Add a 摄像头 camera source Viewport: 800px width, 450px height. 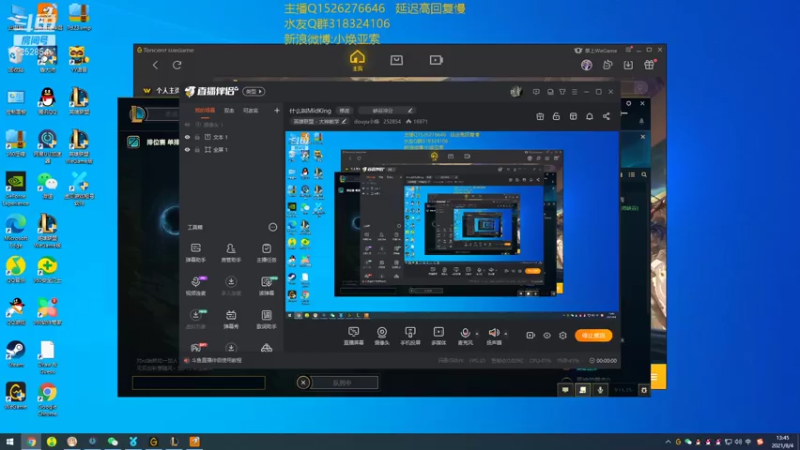382,336
